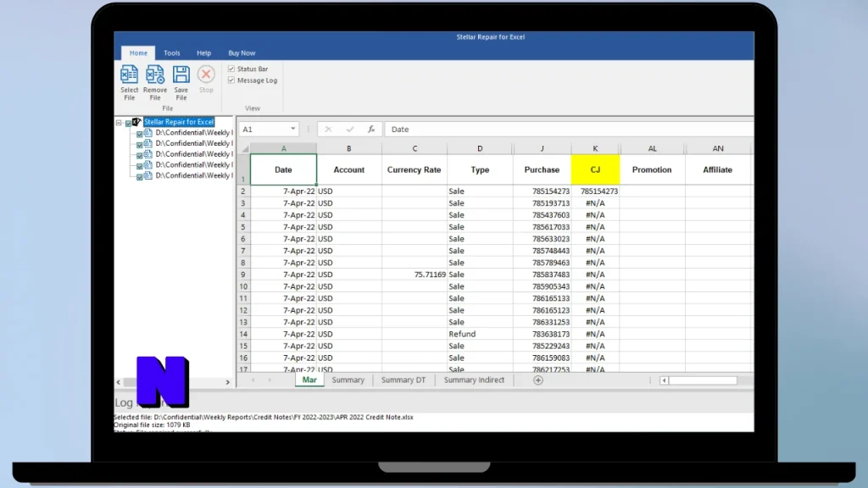Switch to the Home ribbon tab
This screenshot has height=488, width=868.
coord(138,53)
